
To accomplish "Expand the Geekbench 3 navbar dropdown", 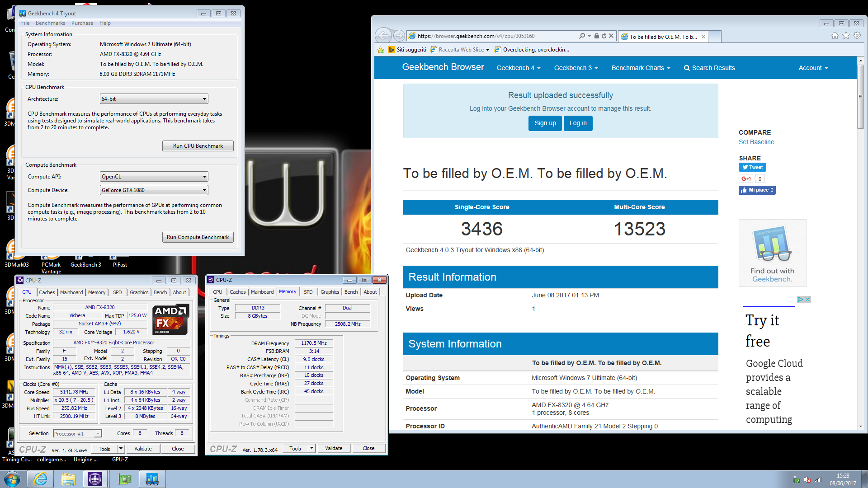I will (576, 68).
